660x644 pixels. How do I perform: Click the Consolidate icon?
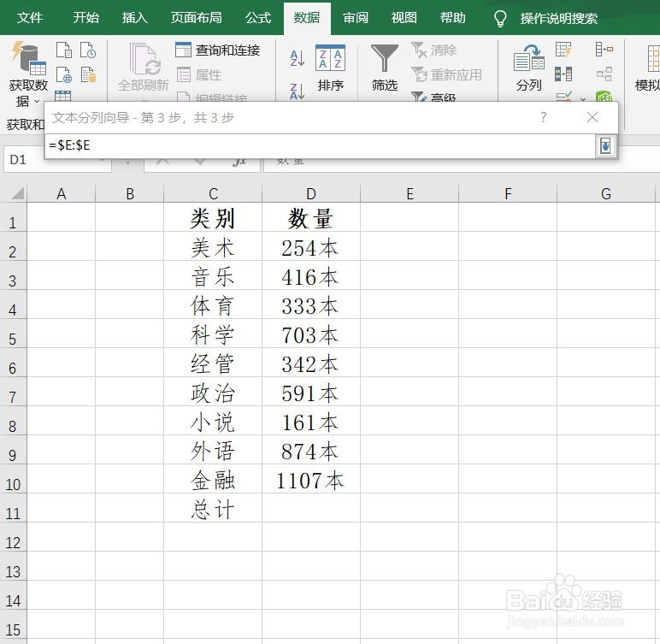pos(604,50)
